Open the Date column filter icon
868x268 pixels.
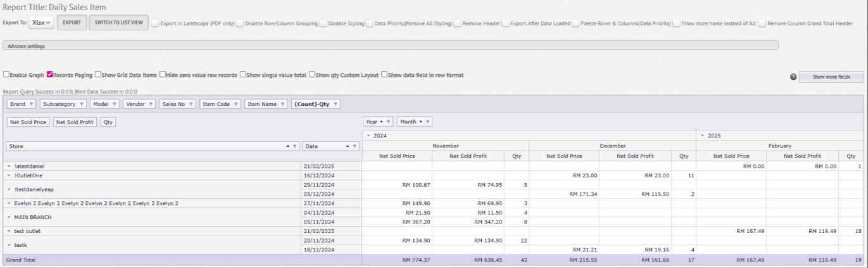click(x=353, y=146)
